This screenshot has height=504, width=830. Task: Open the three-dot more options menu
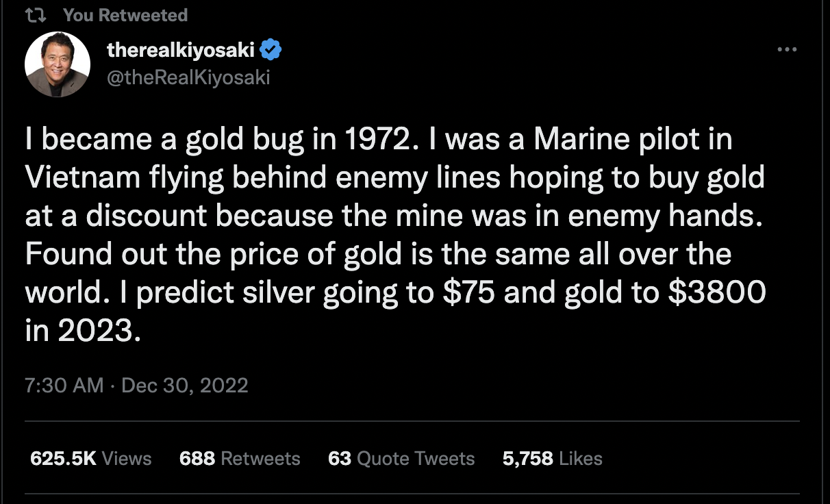point(788,49)
